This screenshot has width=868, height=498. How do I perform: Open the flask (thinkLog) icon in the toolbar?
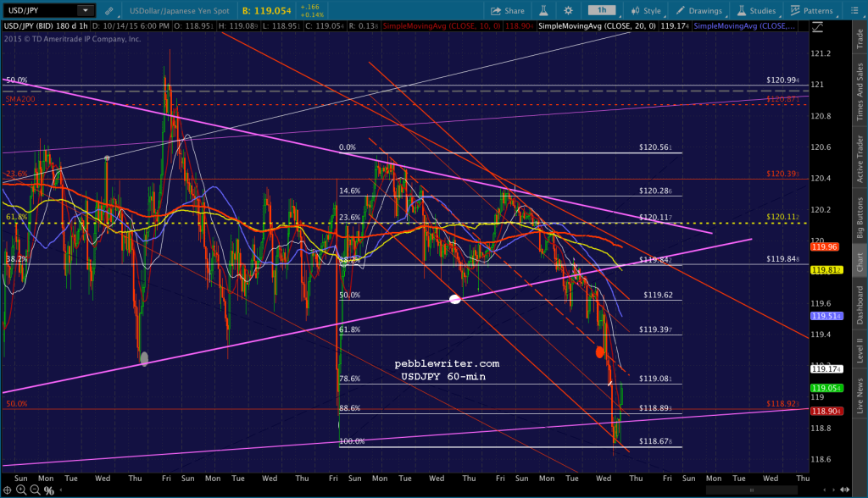[x=543, y=10]
